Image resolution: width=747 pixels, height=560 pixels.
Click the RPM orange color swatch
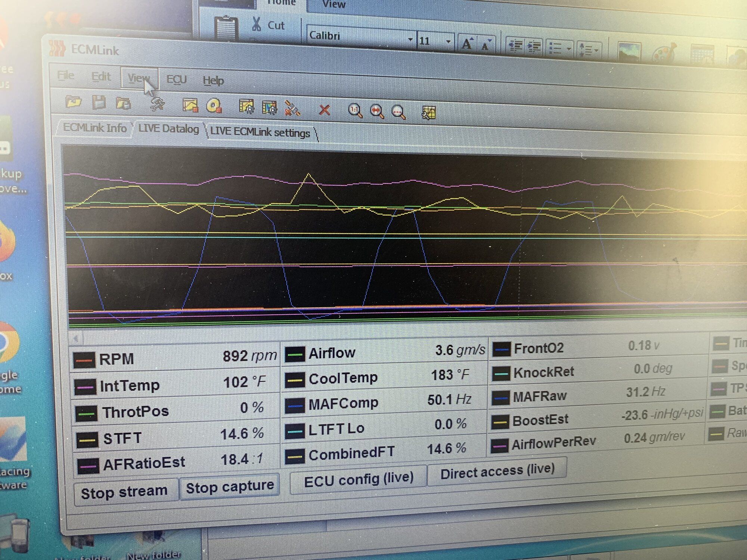[84, 361]
